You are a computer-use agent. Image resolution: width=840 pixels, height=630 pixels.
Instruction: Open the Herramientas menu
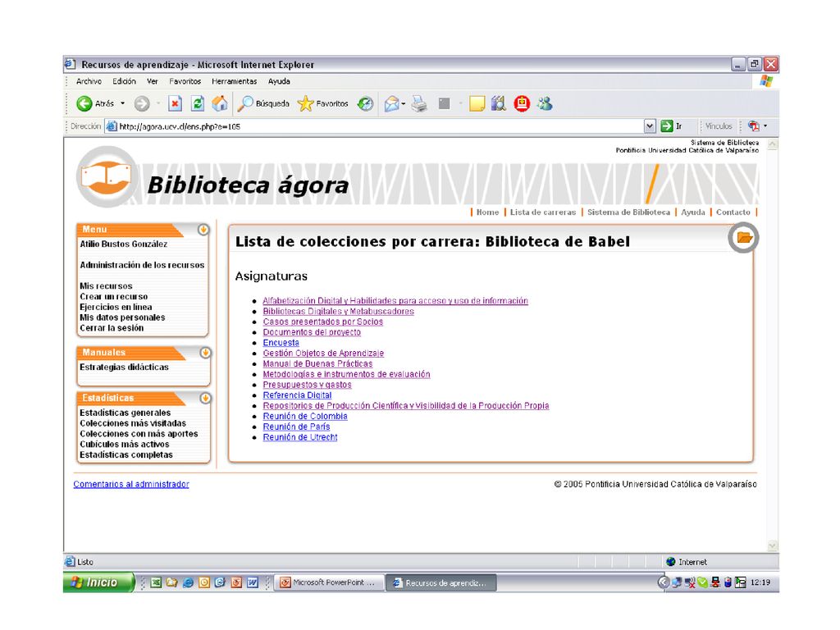(x=235, y=81)
